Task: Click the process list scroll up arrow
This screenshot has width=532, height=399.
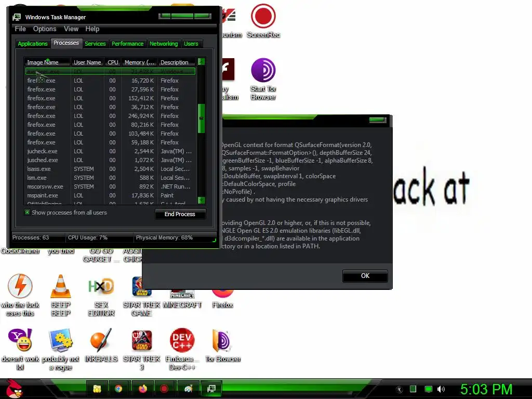Action: point(201,62)
